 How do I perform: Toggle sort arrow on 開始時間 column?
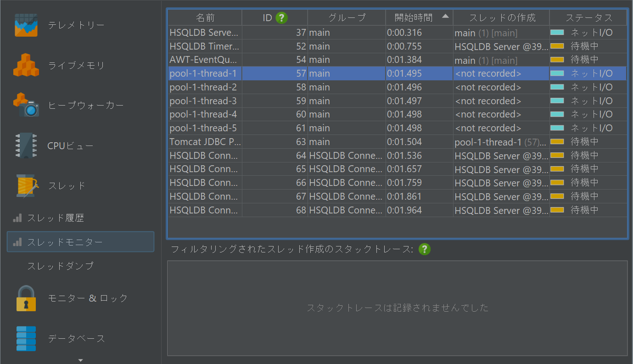(x=445, y=16)
